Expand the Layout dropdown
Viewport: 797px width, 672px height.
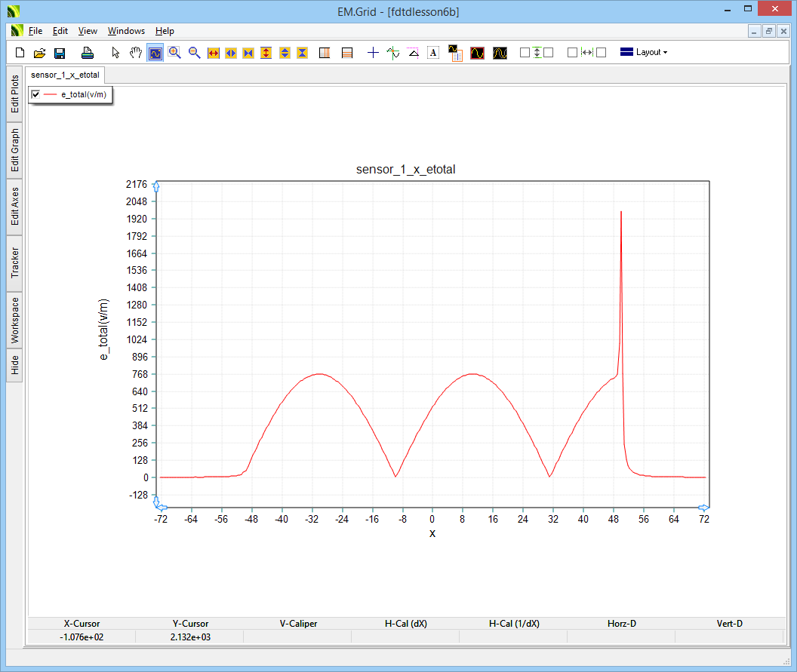pyautogui.click(x=644, y=53)
